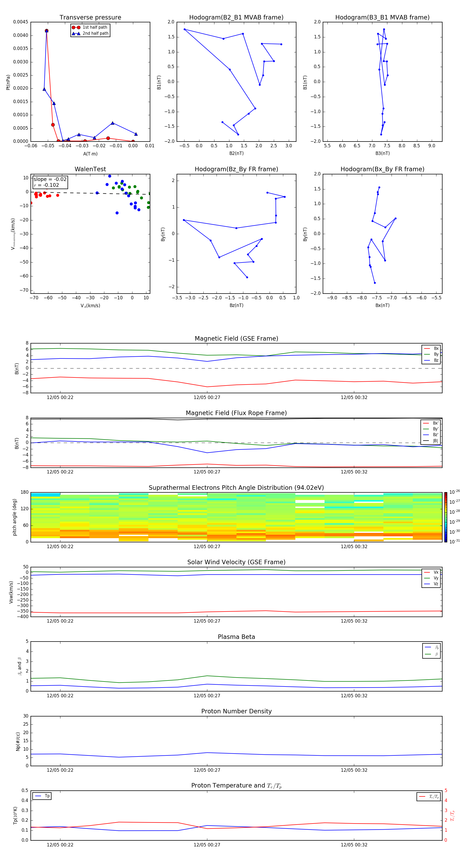Click '12/05 00:22' tick under Proton Temperature panel

point(60,845)
